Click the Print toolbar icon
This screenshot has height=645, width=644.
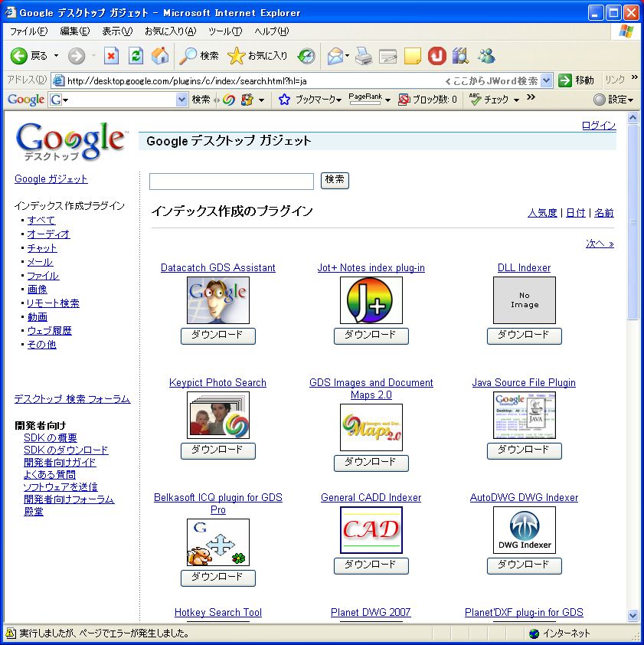364,56
